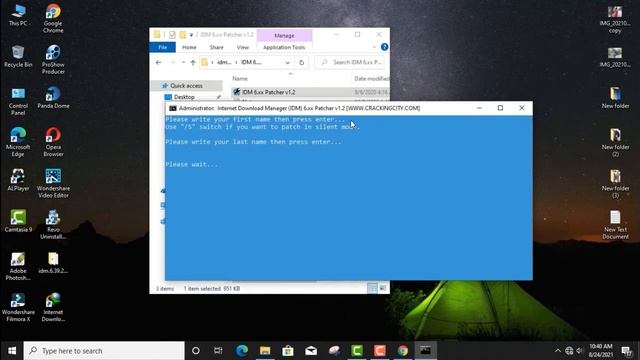Screen dimensions: 640x360
Task: Open Chrome from the taskbar
Action: point(402,351)
